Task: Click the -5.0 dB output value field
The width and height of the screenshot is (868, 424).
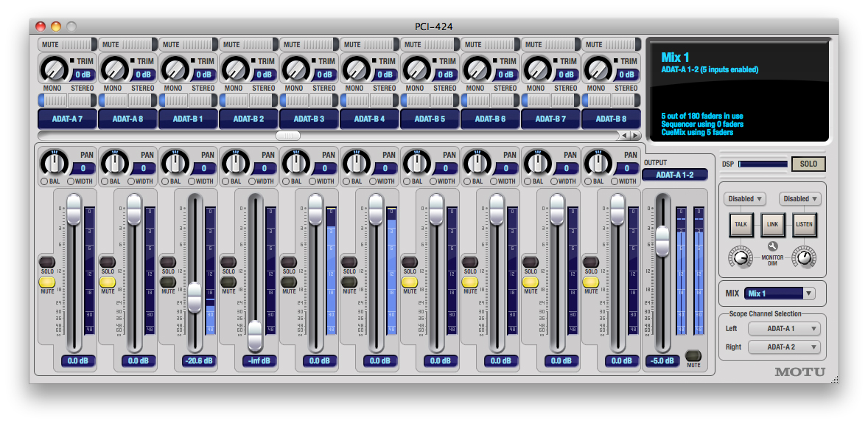Action: [662, 361]
